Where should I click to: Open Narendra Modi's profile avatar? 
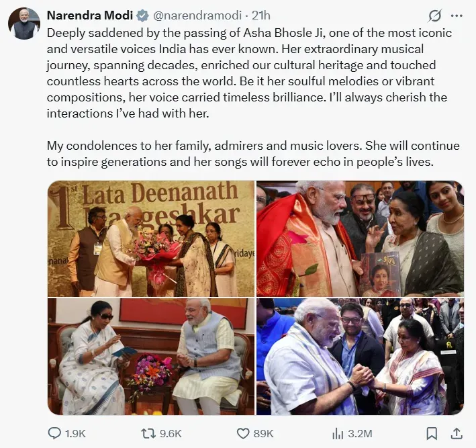(x=23, y=24)
